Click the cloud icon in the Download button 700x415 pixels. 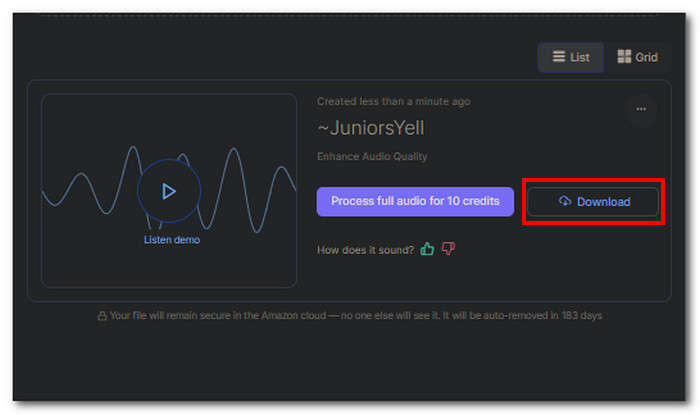pyautogui.click(x=565, y=201)
